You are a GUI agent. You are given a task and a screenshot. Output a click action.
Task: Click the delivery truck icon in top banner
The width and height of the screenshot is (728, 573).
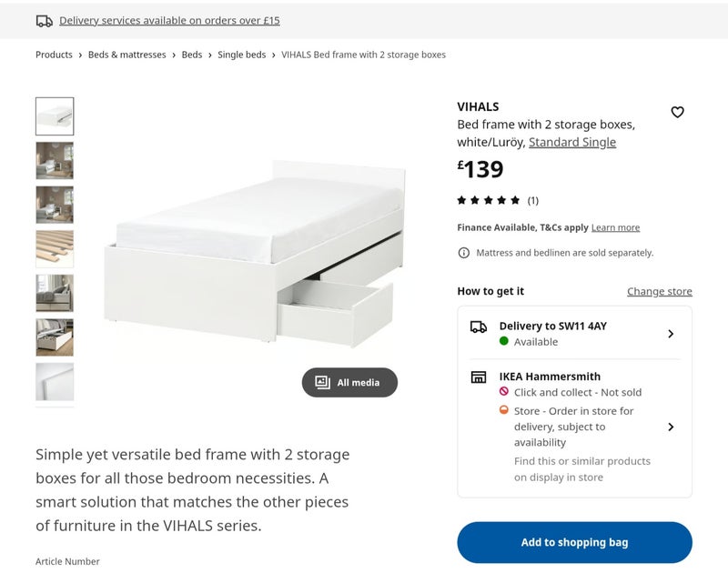pos(45,20)
